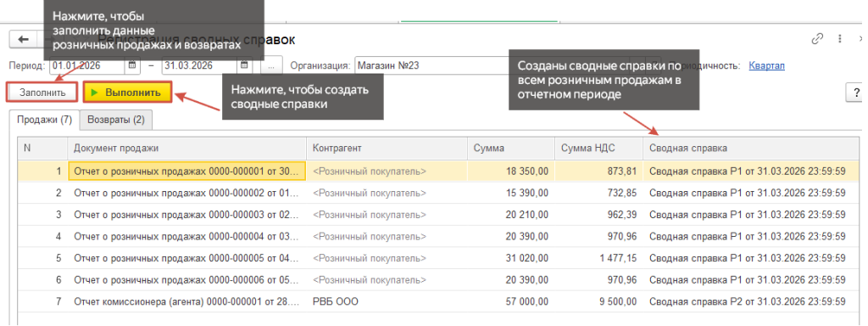
Task: Click Розничный покупатель cell in row 3
Action: pyautogui.click(x=387, y=215)
